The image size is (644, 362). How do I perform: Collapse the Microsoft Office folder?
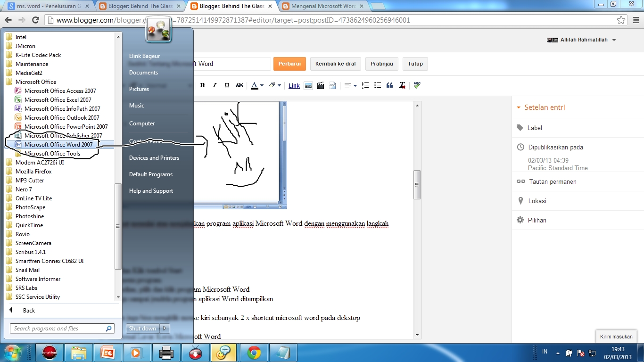(x=35, y=82)
